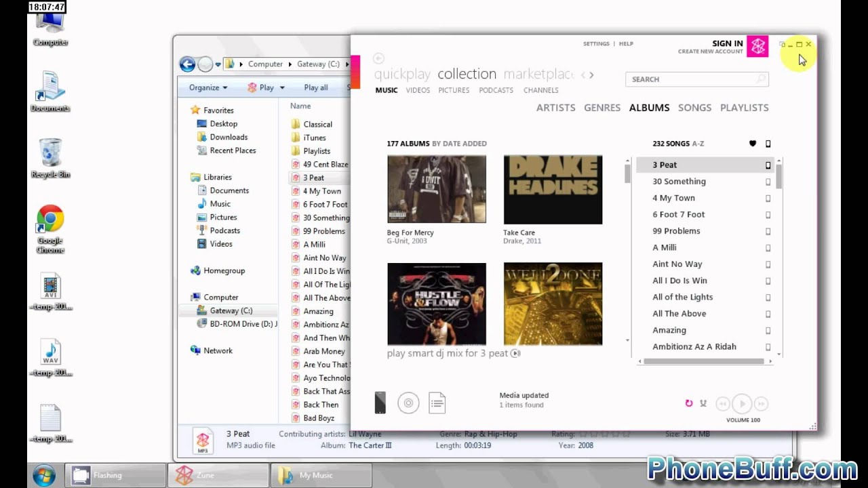Click Play all in Explorer toolbar

click(316, 87)
